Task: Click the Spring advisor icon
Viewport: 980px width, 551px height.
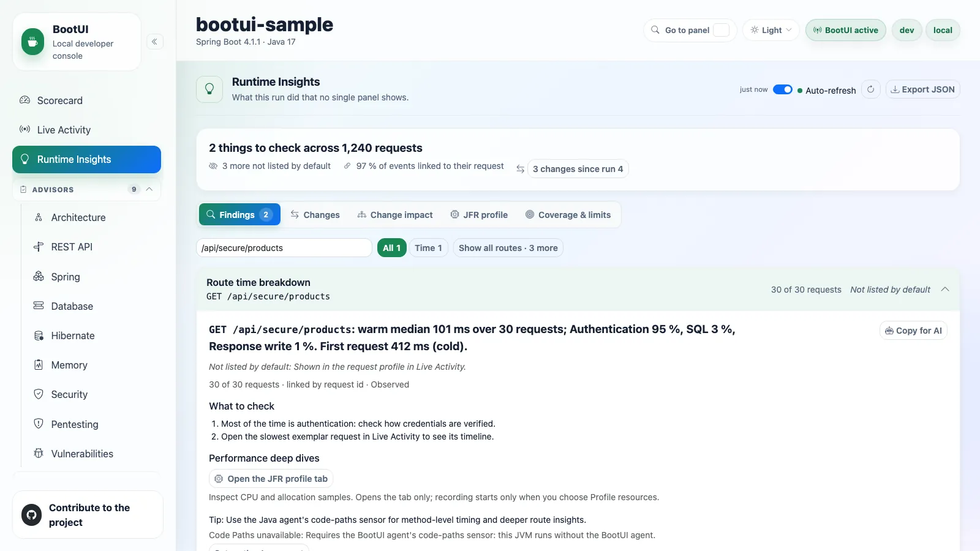Action: tap(39, 276)
